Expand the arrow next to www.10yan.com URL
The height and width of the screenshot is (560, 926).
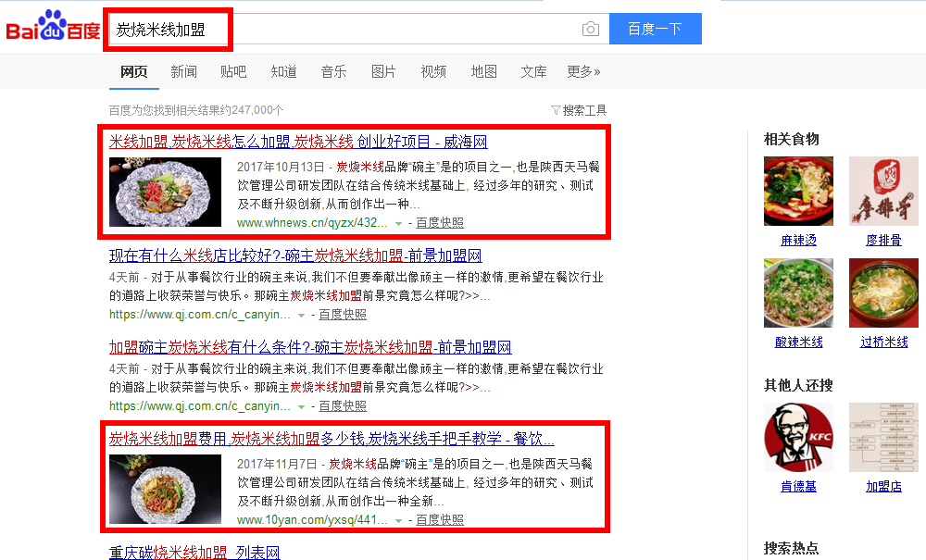click(x=398, y=520)
